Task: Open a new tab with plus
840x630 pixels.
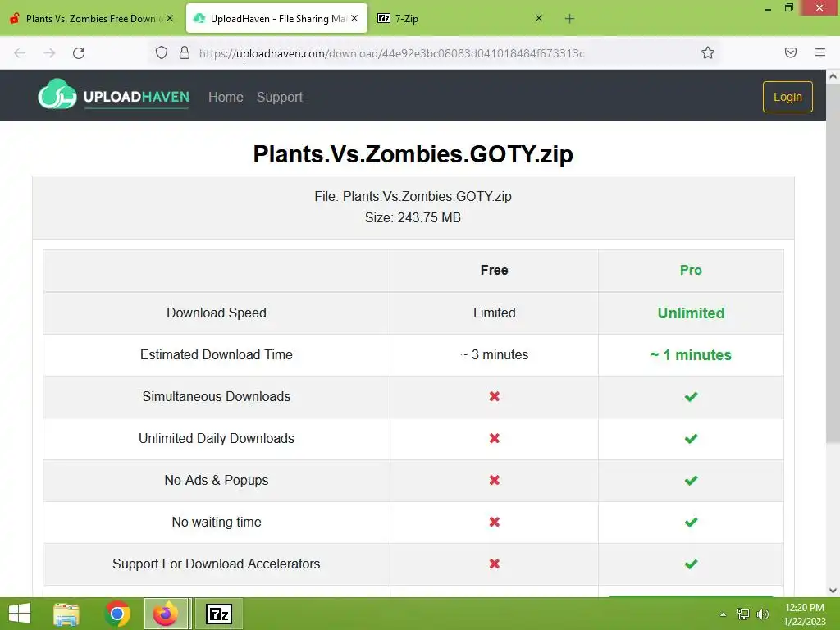Action: click(x=569, y=19)
